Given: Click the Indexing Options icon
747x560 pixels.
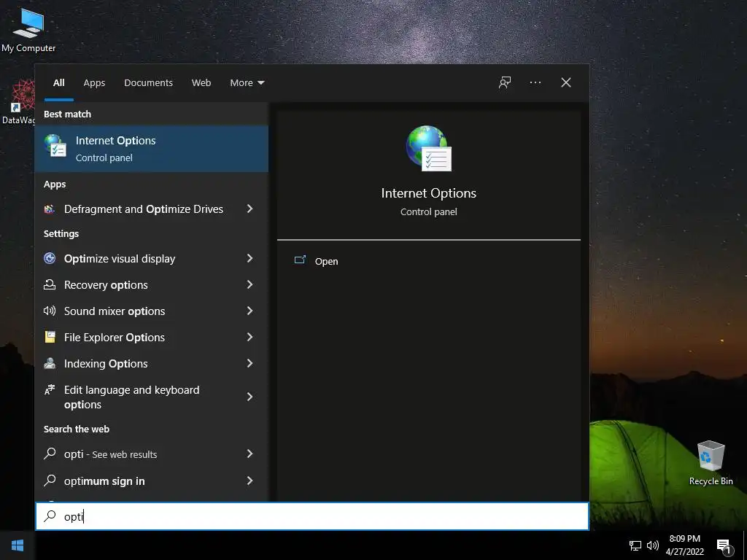Looking at the screenshot, I should point(50,363).
